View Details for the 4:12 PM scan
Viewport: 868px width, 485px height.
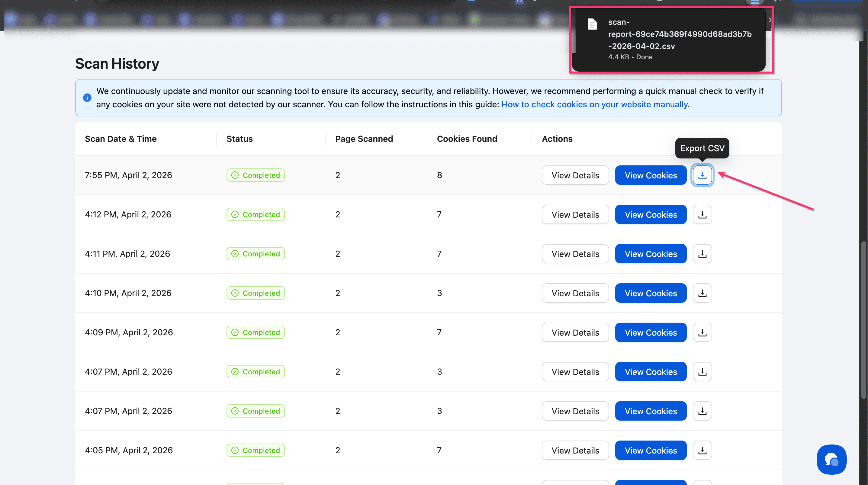[575, 214]
